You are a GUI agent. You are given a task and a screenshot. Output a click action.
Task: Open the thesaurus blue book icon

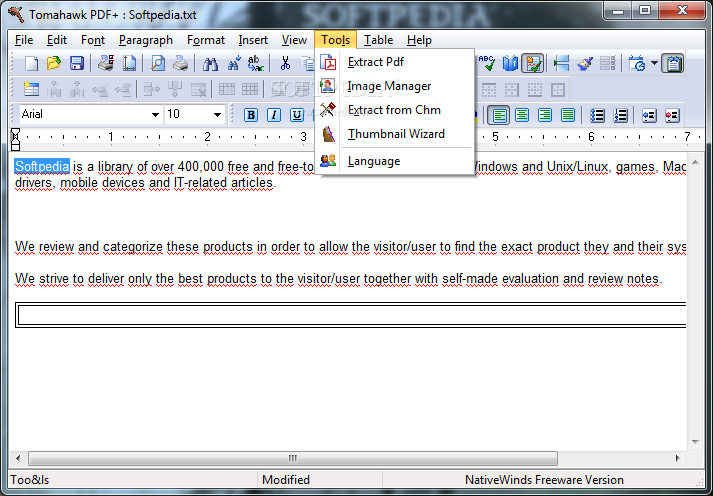510,63
